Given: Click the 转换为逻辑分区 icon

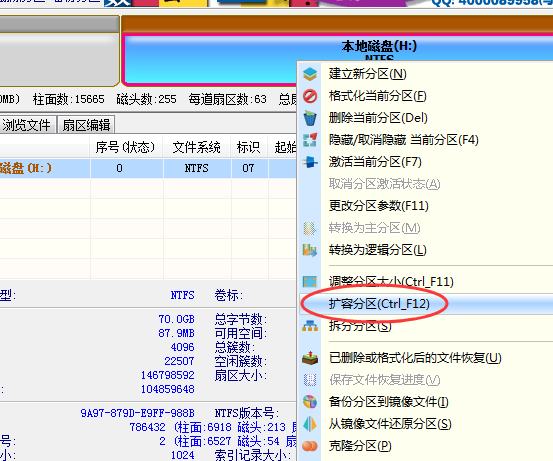Looking at the screenshot, I should pyautogui.click(x=310, y=250).
